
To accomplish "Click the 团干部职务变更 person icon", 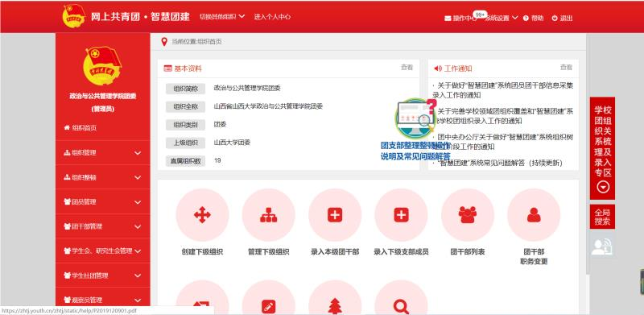I will [x=534, y=214].
